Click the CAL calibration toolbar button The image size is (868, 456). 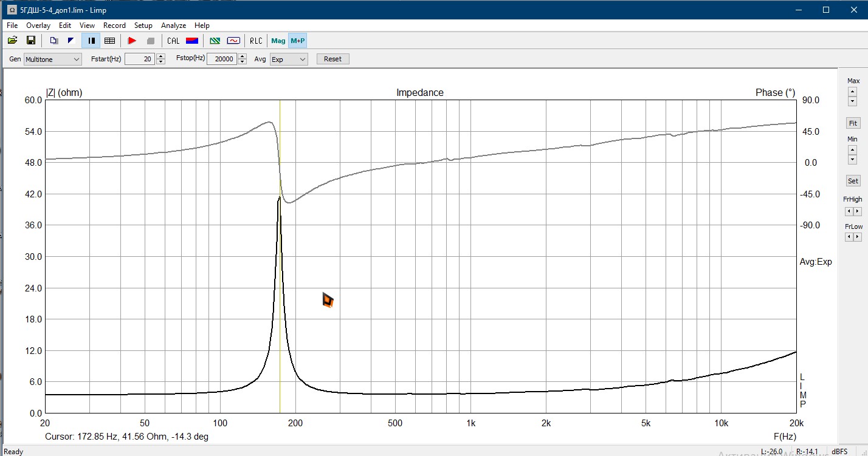[173, 41]
